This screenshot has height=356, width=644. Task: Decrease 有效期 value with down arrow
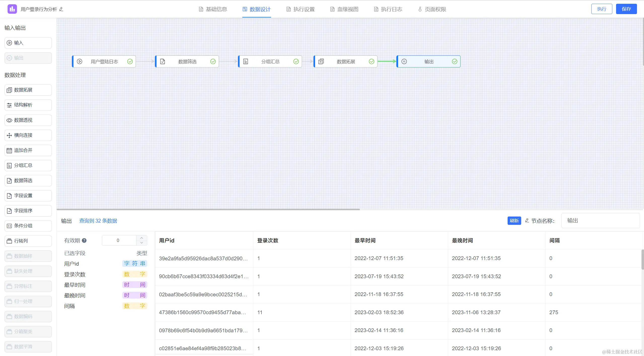142,243
